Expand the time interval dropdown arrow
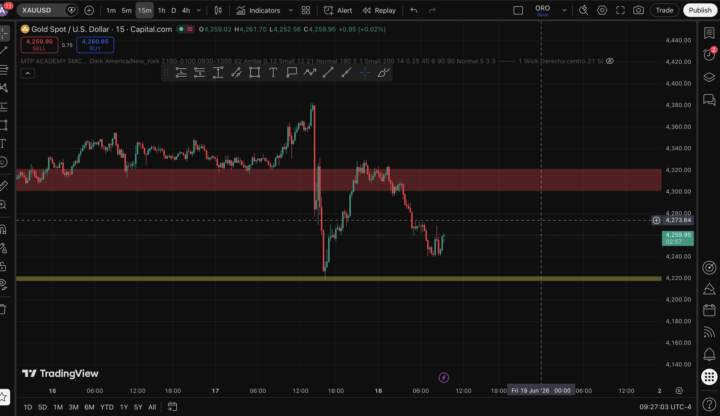The image size is (720, 416). (x=198, y=10)
